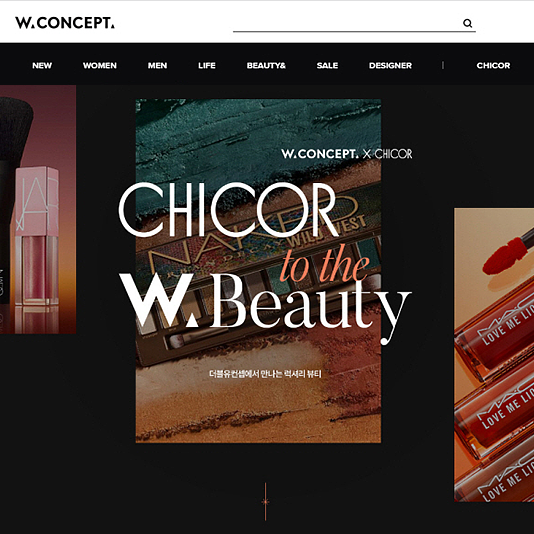Focus the search input field
This screenshot has width=534, height=534.
click(347, 23)
